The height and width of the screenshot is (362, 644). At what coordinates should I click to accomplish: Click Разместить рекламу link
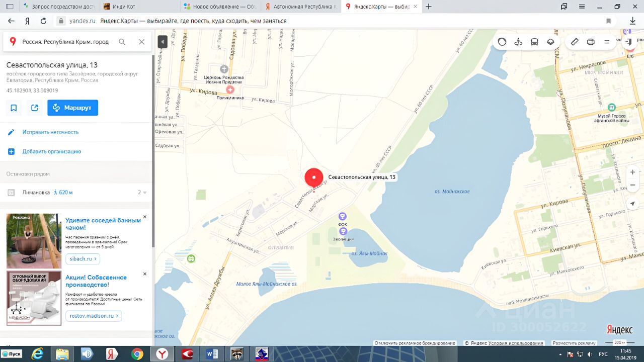pyautogui.click(x=574, y=343)
